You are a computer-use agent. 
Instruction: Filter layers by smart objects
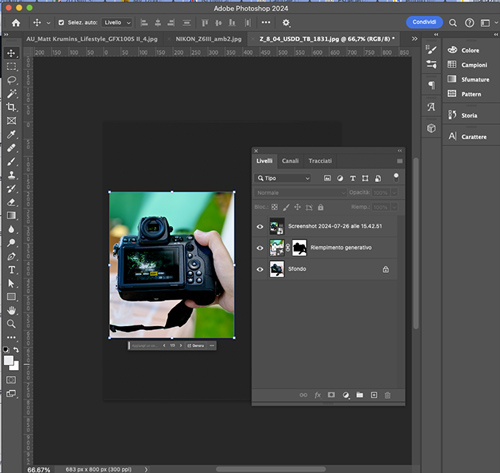378,178
